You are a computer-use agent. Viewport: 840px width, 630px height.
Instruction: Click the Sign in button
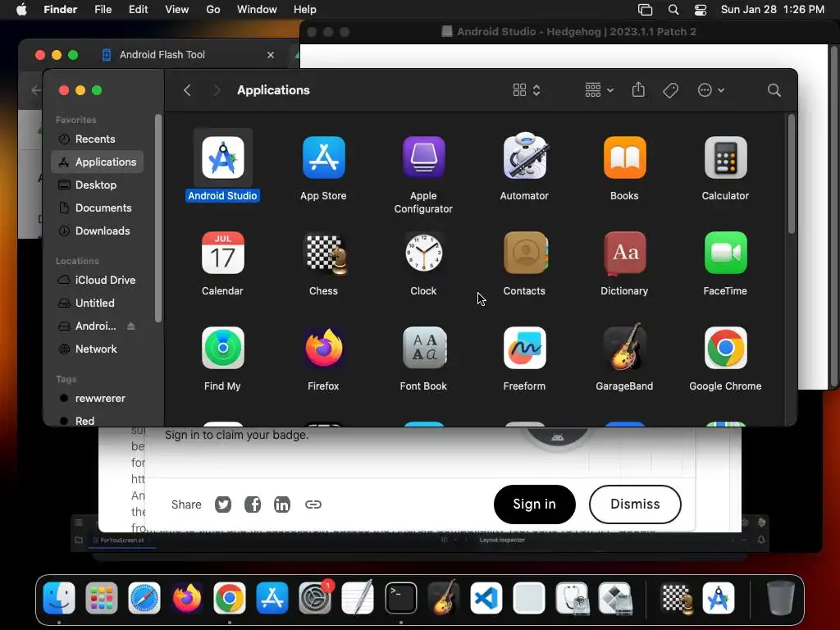point(534,504)
